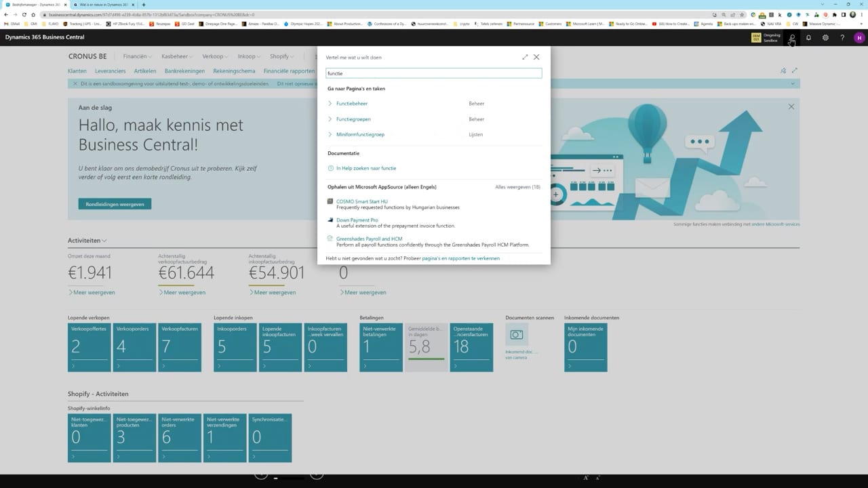The width and height of the screenshot is (868, 488).
Task: Click the COSMO Smart Start app icon
Action: (x=330, y=201)
